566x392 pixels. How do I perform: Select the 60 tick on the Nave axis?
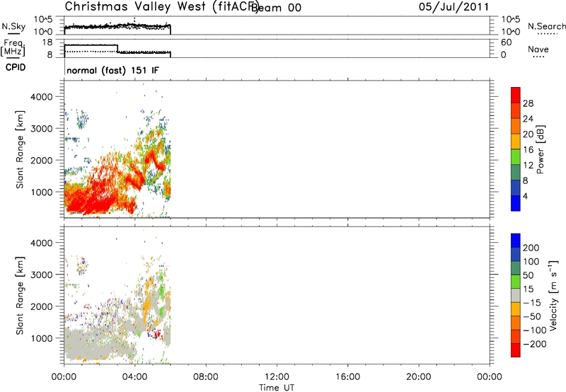[x=506, y=42]
